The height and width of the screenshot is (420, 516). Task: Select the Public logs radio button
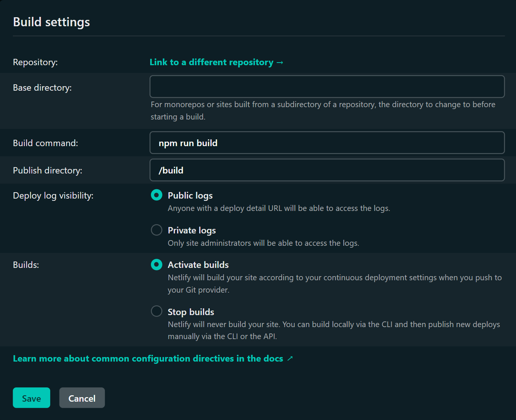tap(157, 195)
